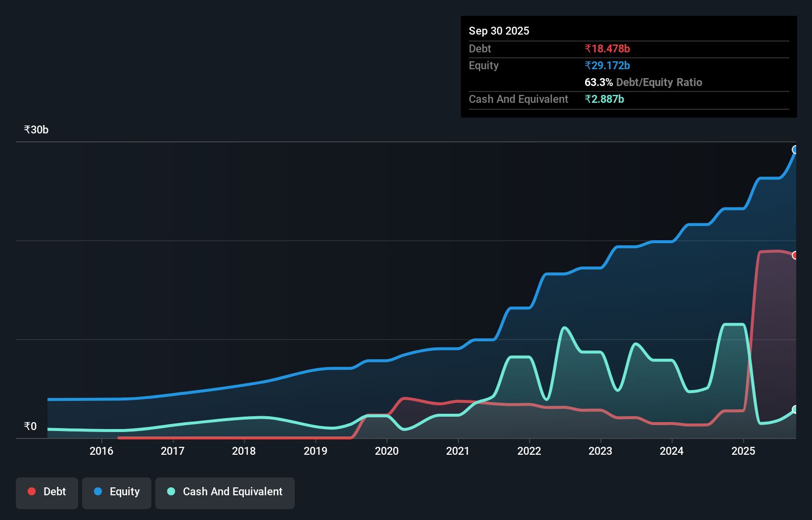Toggle visibility of the Debt series
Screen dimensions: 812x520
pos(47,492)
